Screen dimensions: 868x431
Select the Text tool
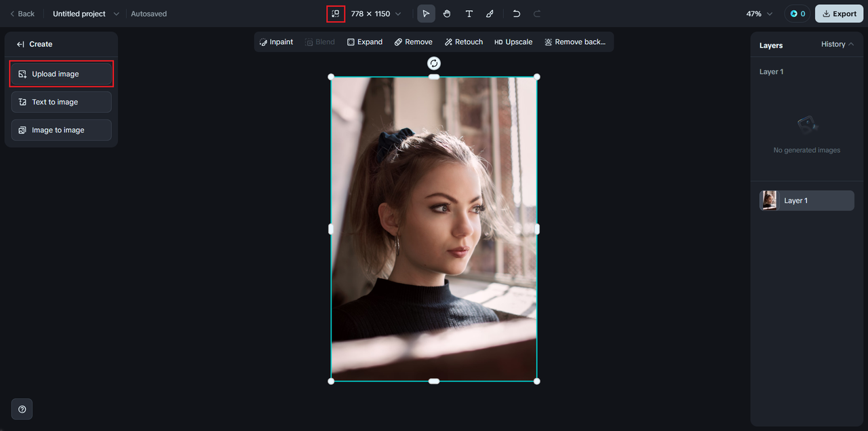click(469, 14)
